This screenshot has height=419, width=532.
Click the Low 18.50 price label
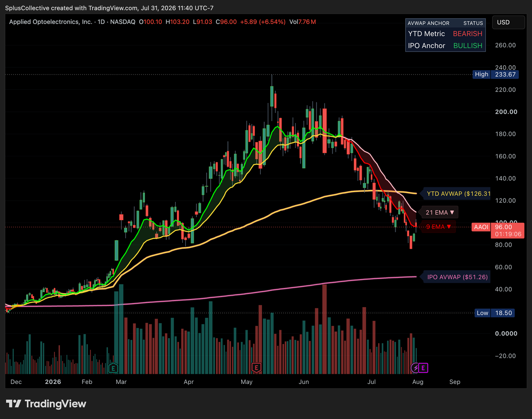coord(495,313)
